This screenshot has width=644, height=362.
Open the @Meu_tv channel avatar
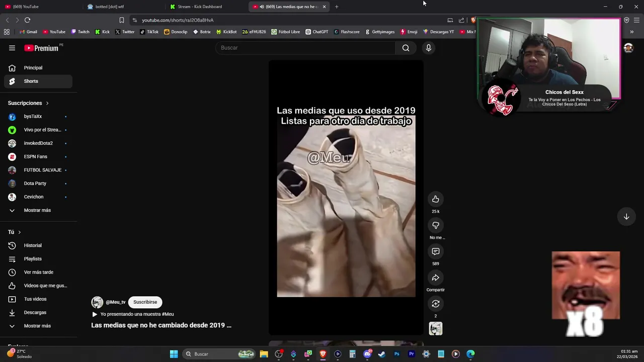pos(97,302)
